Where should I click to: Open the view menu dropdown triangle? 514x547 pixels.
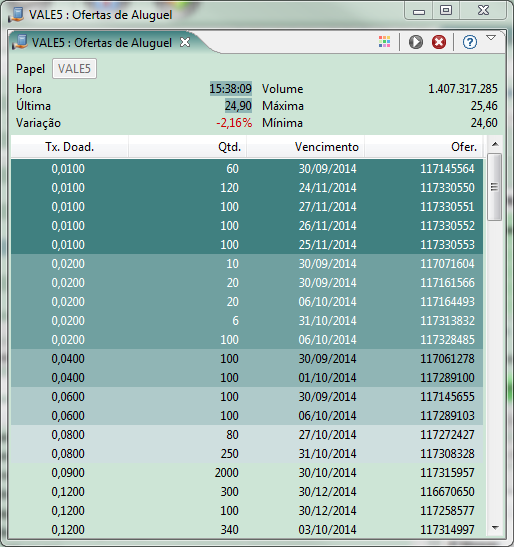point(491,38)
